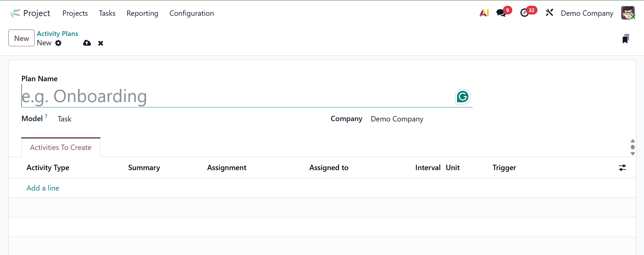Click the Plan Name input field
This screenshot has width=644, height=255.
pyautogui.click(x=235, y=96)
